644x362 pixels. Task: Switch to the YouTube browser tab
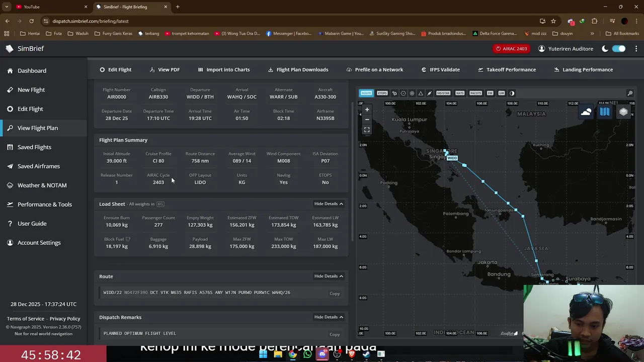[50, 7]
